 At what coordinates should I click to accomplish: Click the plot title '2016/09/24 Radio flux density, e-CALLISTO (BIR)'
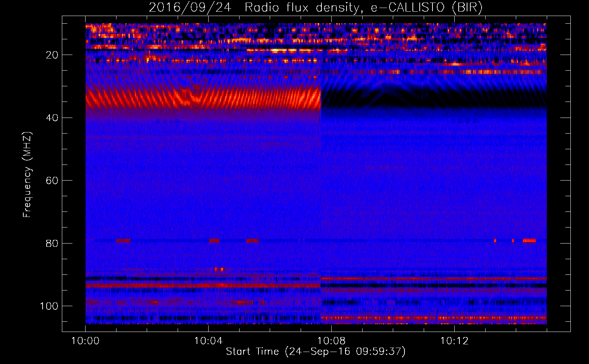[x=316, y=7]
